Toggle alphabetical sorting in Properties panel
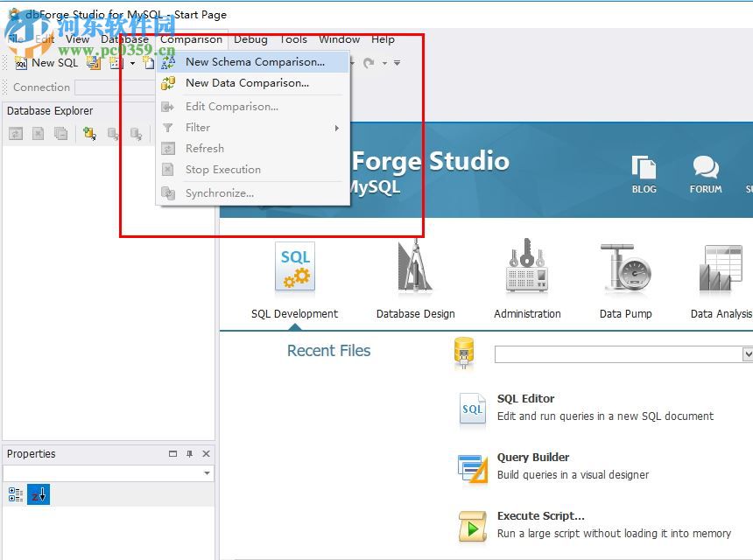The height and width of the screenshot is (560, 753). click(37, 494)
